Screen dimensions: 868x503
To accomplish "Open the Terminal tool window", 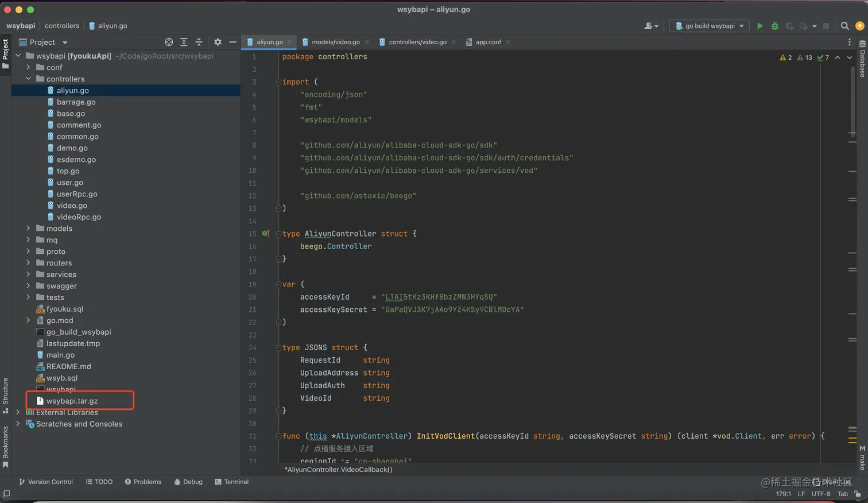I will pos(231,482).
